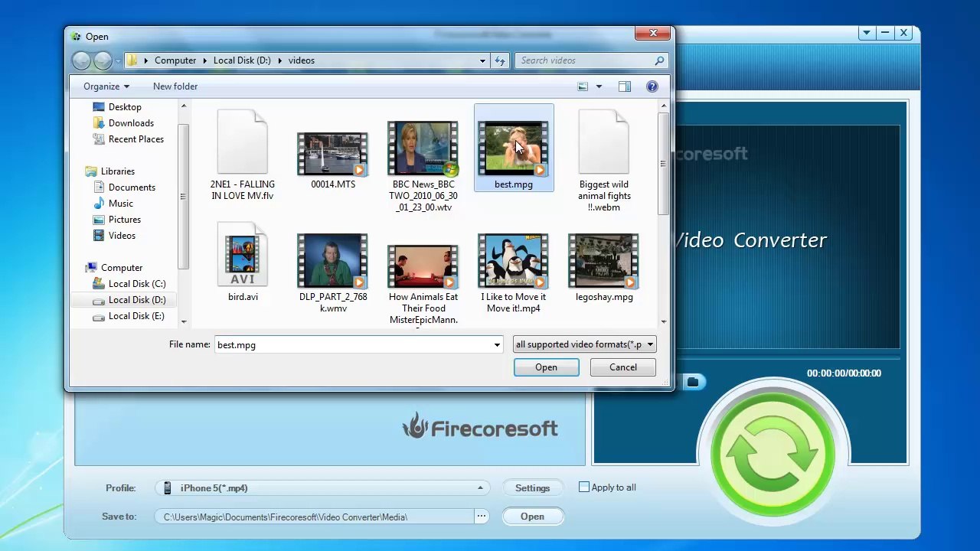Select the legoshay.mpg video
980x551 pixels.
[604, 268]
